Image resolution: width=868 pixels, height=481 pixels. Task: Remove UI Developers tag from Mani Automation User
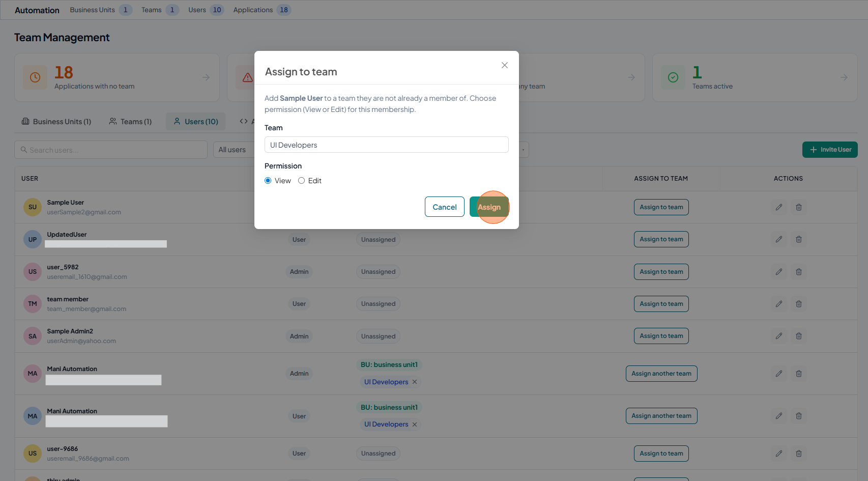pyautogui.click(x=415, y=425)
